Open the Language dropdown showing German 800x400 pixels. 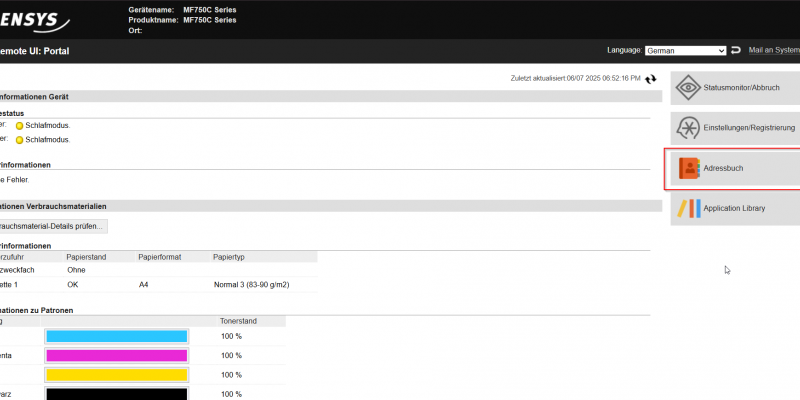click(x=685, y=50)
